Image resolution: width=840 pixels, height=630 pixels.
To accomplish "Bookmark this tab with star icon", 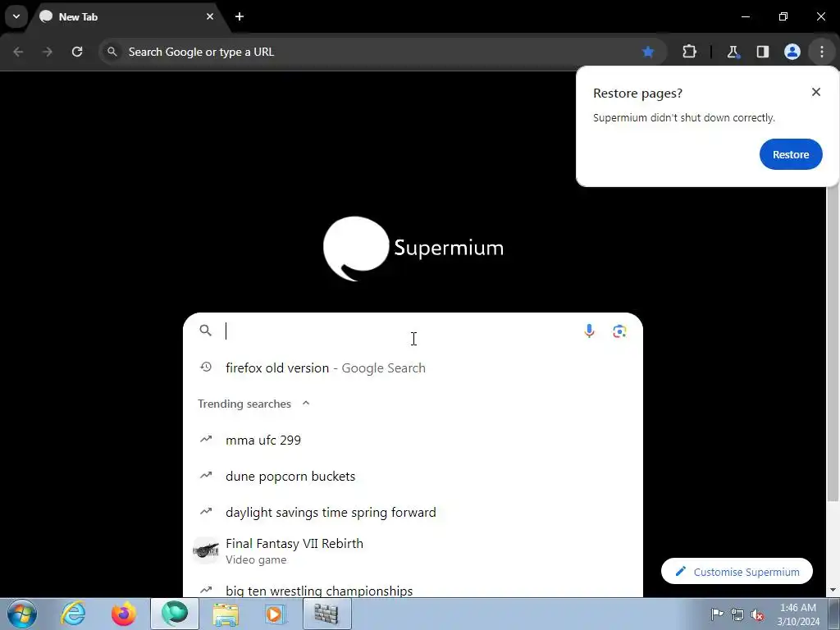I will (648, 52).
